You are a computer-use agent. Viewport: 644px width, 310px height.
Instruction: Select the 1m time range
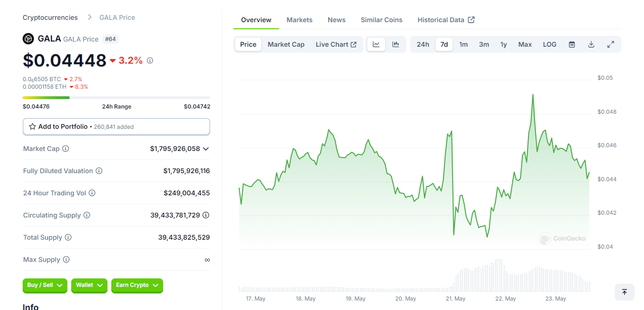click(463, 44)
